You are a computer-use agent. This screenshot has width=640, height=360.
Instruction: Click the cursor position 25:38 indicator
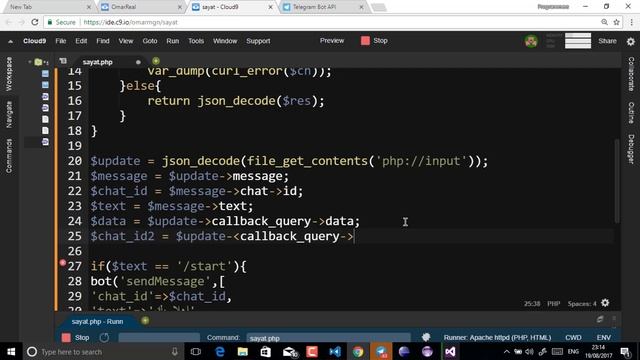click(x=532, y=304)
